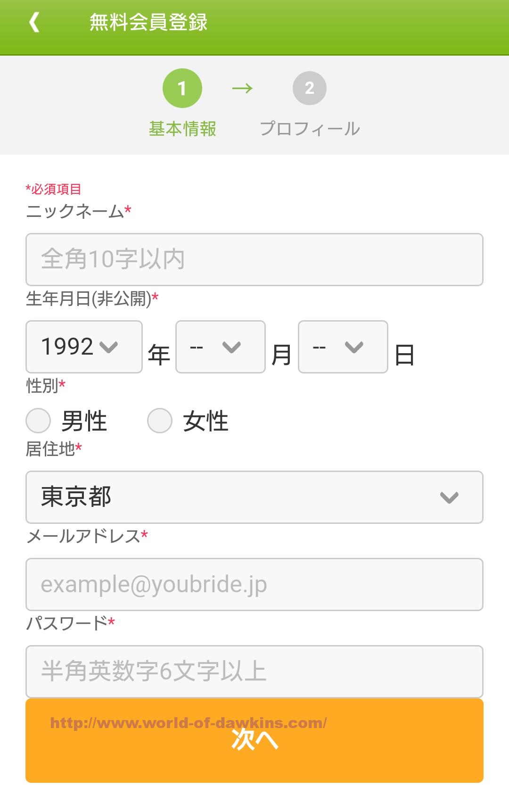Focus the メールアドレス input field
This screenshot has width=509, height=812.
point(254,584)
